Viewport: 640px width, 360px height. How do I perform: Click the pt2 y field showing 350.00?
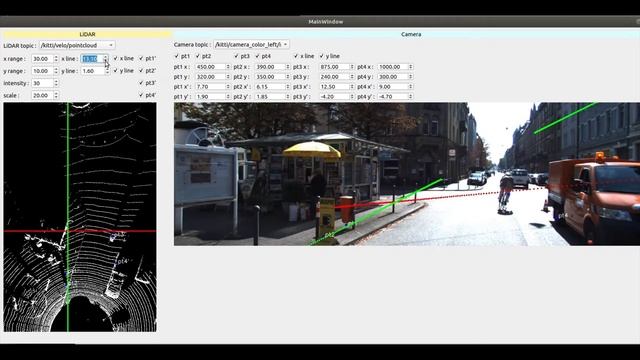270,77
